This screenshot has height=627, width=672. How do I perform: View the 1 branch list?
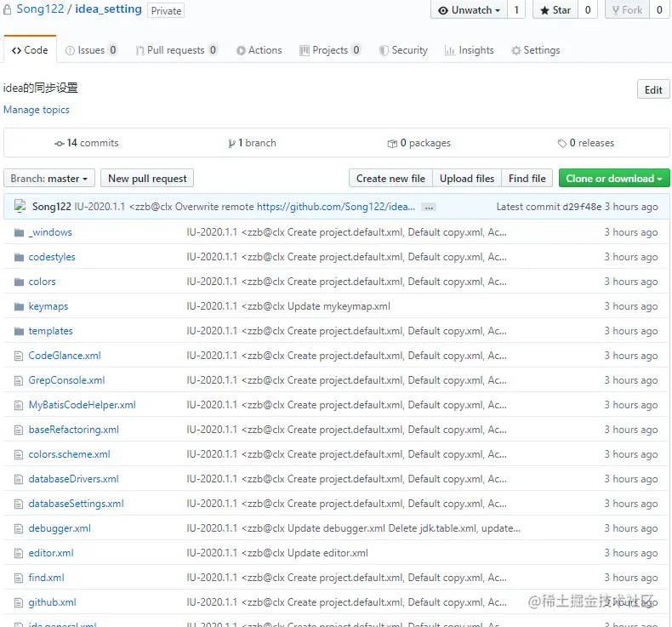point(253,143)
